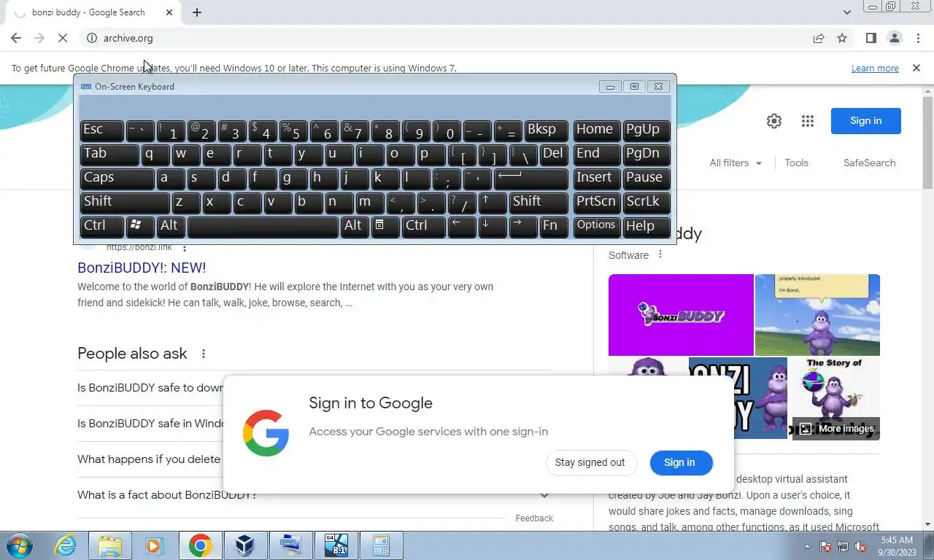
Task: Open SafeSearch setting
Action: coord(869,163)
